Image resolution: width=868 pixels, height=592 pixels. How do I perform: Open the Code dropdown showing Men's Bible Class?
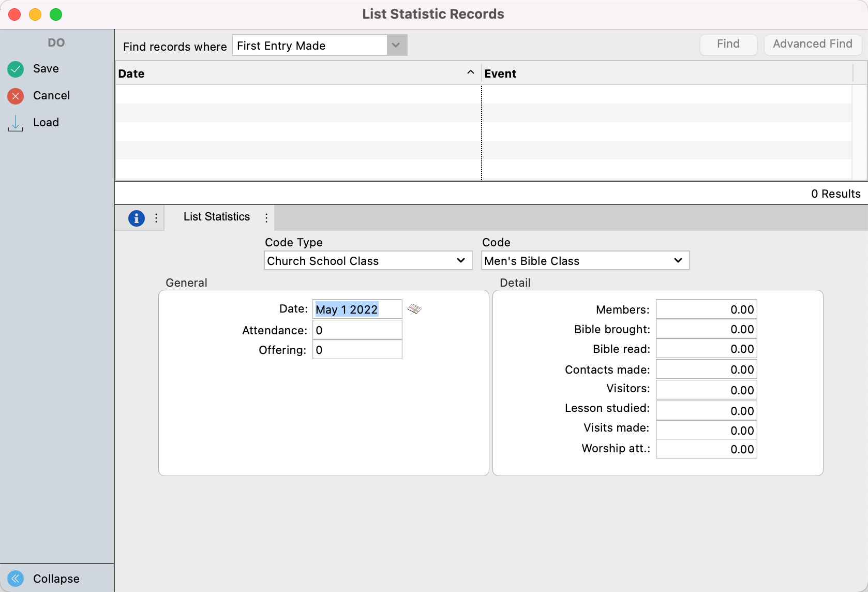pos(585,261)
